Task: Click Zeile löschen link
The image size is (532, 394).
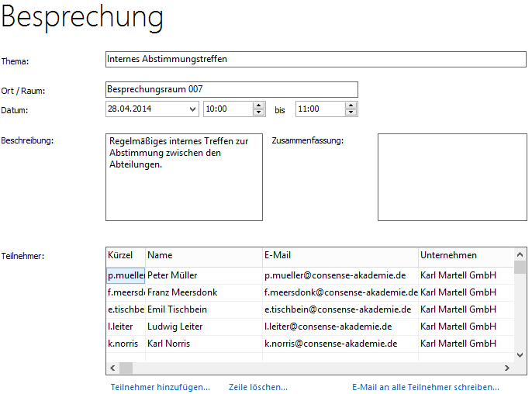Action: [257, 387]
